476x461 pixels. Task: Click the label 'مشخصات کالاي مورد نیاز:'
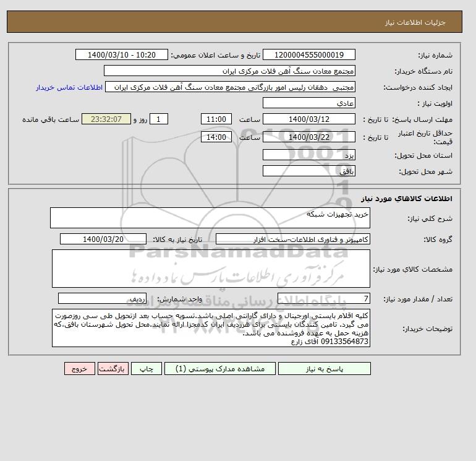click(x=413, y=269)
